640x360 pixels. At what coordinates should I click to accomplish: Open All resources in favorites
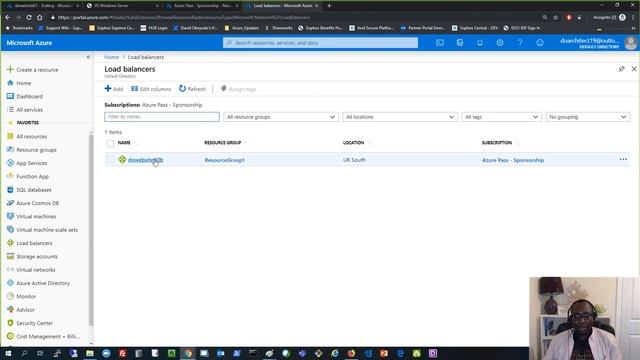[27, 136]
